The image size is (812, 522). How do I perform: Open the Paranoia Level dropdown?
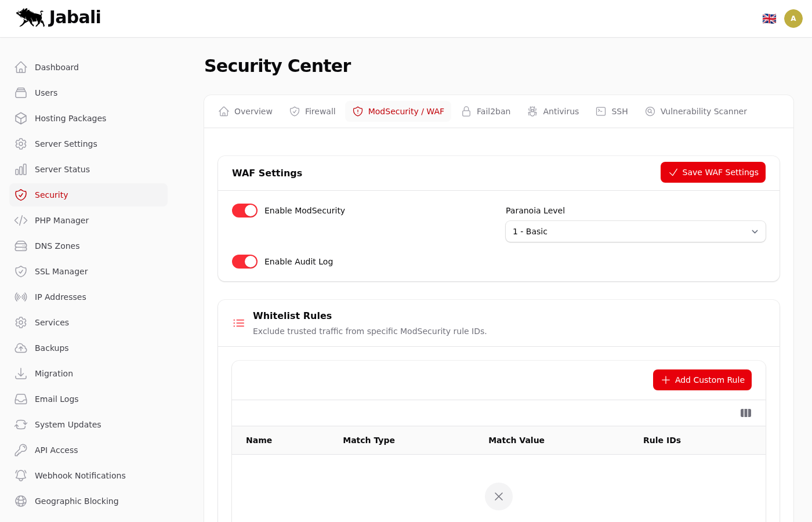(635, 231)
